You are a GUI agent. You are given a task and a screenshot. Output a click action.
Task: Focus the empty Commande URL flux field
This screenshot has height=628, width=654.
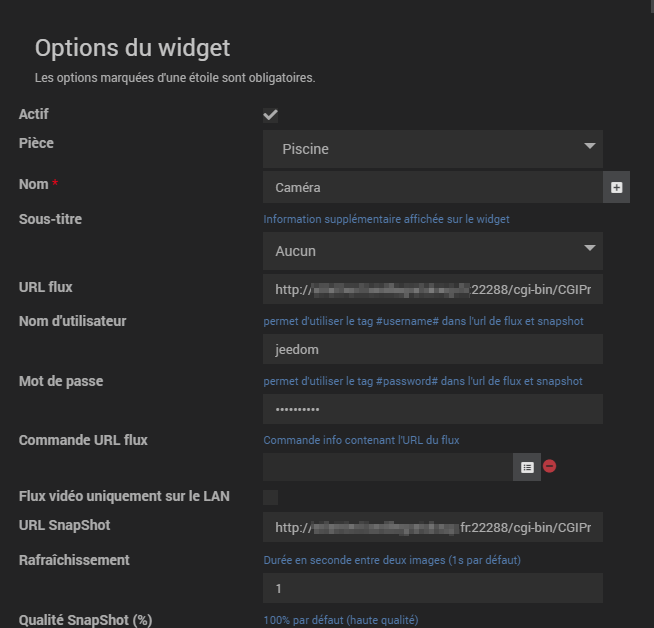point(388,467)
